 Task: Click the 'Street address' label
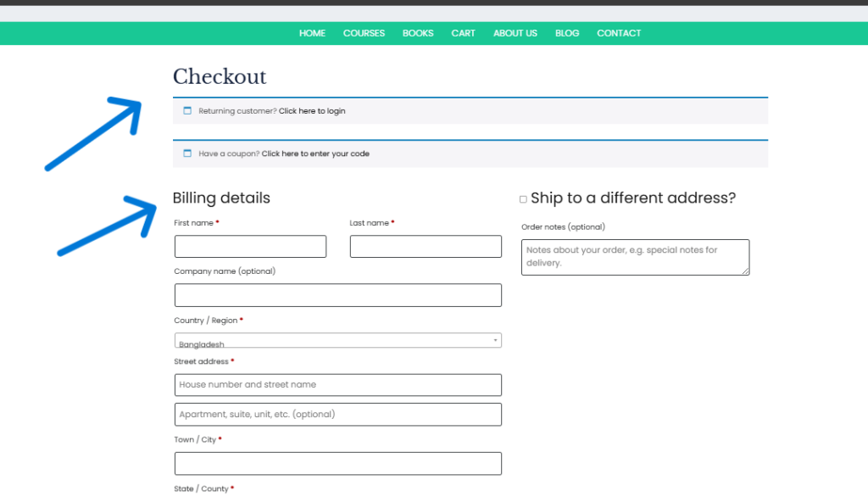click(x=201, y=361)
